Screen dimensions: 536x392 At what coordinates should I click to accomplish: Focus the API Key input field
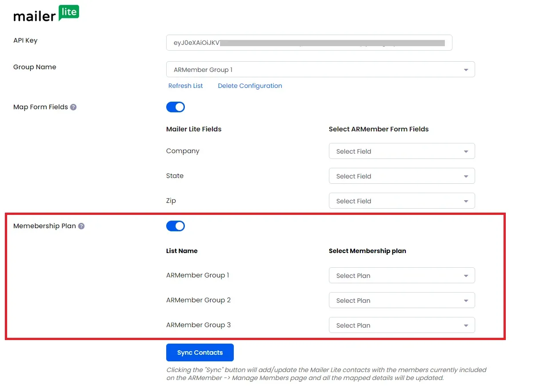[x=309, y=43]
